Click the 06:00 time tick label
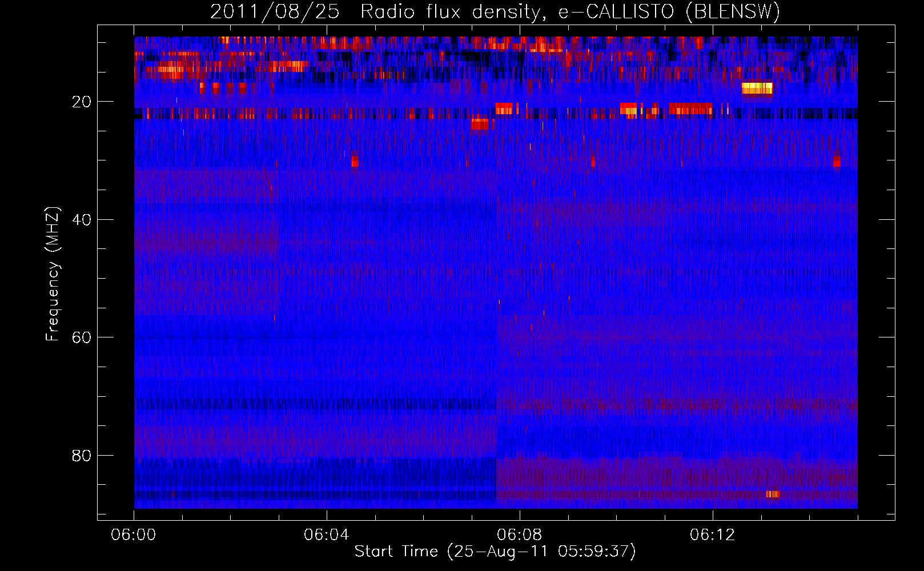The height and width of the screenshot is (571, 924). [x=134, y=535]
